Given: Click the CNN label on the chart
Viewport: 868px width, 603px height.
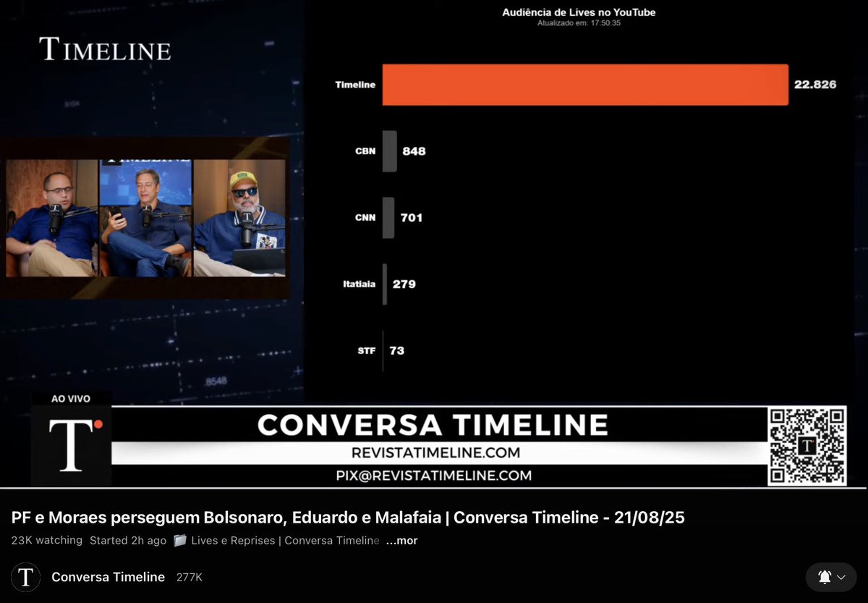Looking at the screenshot, I should point(365,218).
